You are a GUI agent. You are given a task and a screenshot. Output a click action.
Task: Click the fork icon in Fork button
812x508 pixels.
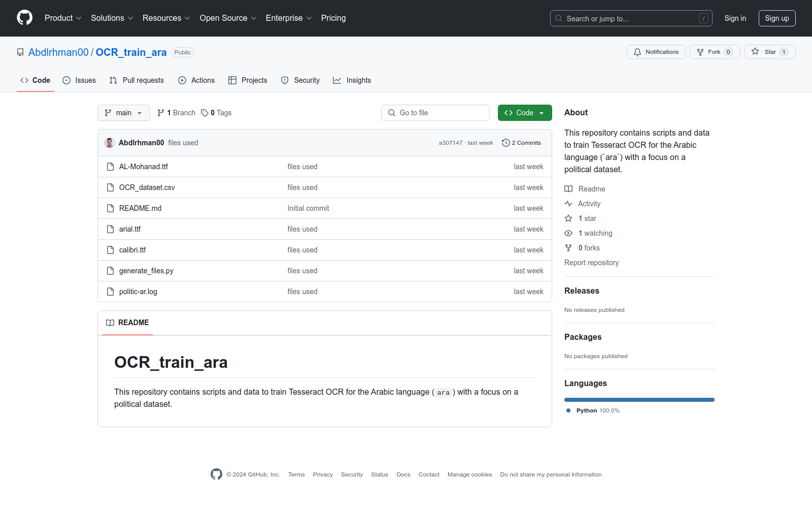[700, 52]
